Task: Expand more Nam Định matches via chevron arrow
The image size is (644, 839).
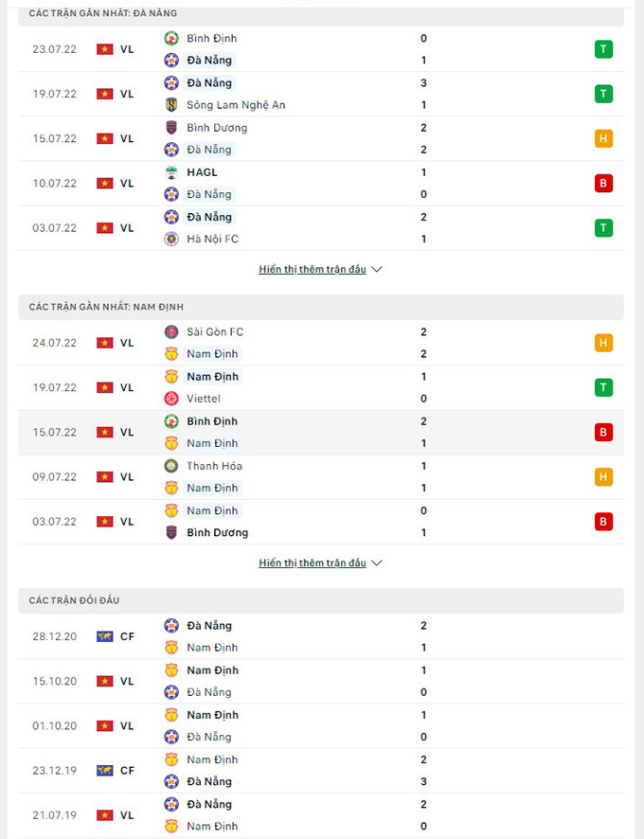Action: (x=377, y=563)
